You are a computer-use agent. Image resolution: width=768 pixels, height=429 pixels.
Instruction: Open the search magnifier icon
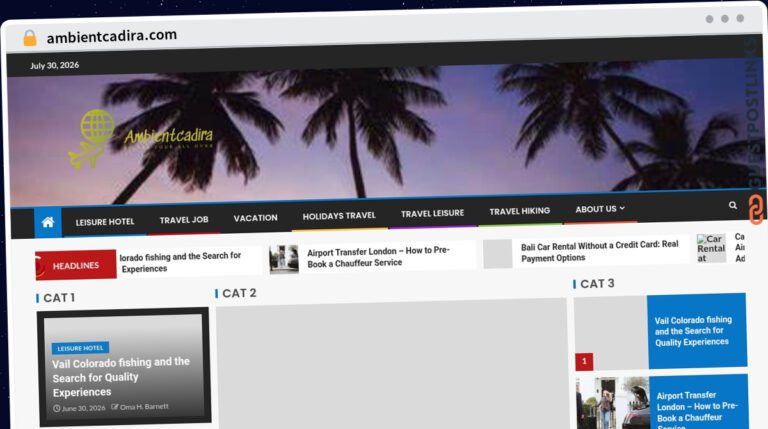733,206
